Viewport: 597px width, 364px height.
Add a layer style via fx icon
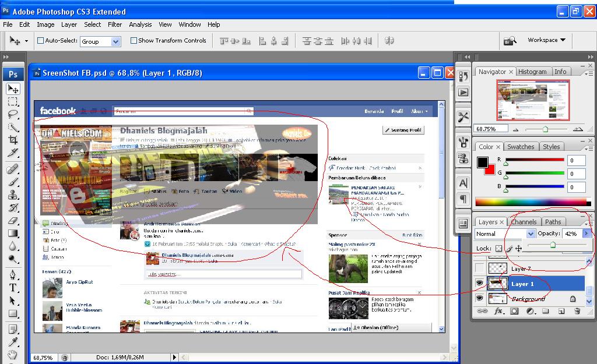498,311
